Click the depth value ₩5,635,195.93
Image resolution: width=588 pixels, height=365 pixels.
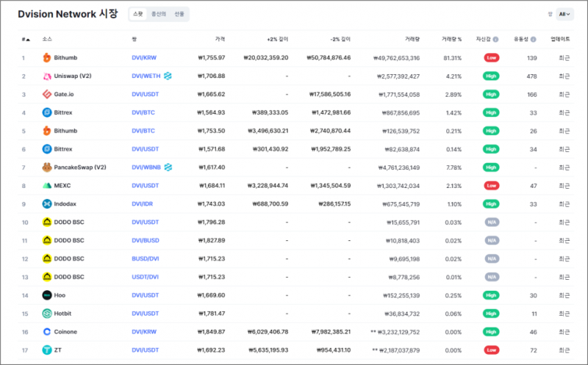(268, 350)
